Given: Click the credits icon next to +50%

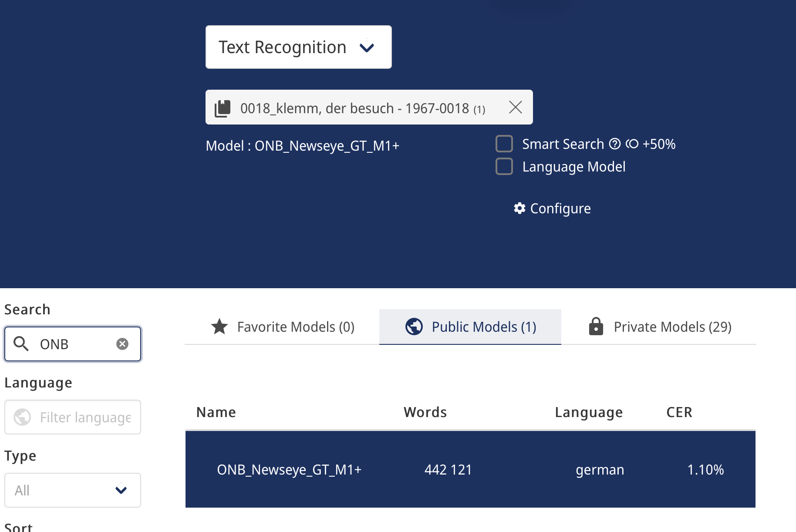Looking at the screenshot, I should click(x=632, y=144).
